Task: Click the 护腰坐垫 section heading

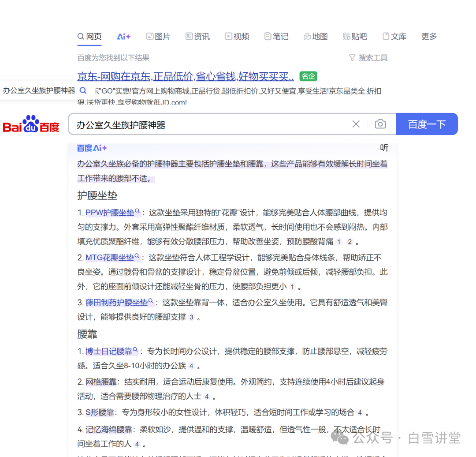Action: (97, 196)
